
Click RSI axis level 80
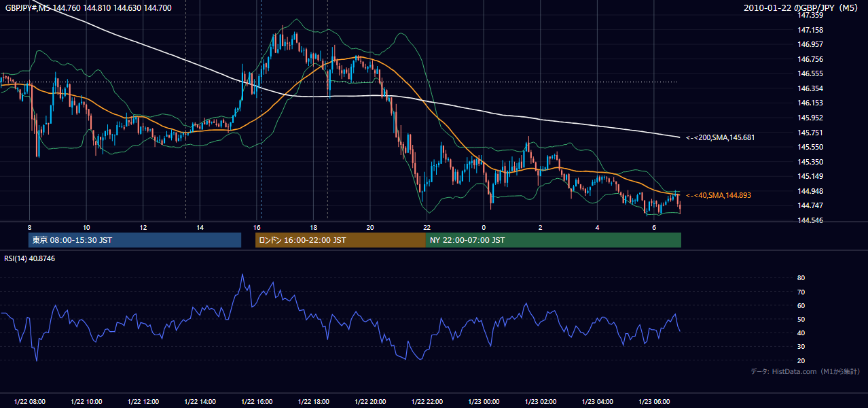(x=801, y=278)
